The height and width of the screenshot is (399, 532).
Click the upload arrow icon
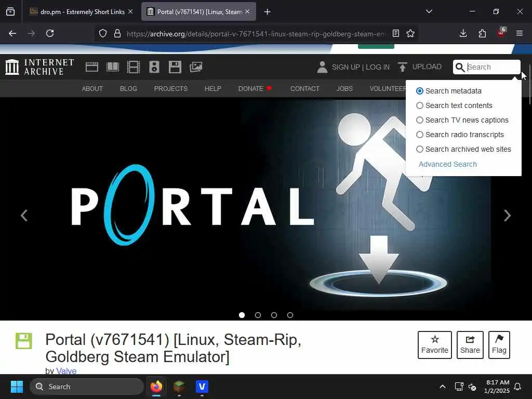click(x=403, y=67)
